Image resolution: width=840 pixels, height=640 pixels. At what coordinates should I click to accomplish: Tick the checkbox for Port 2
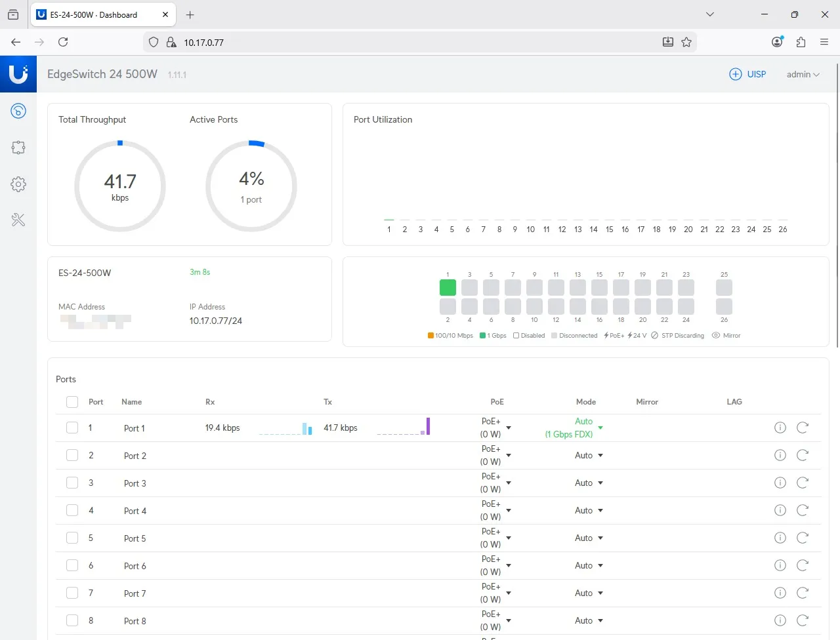[x=72, y=455]
